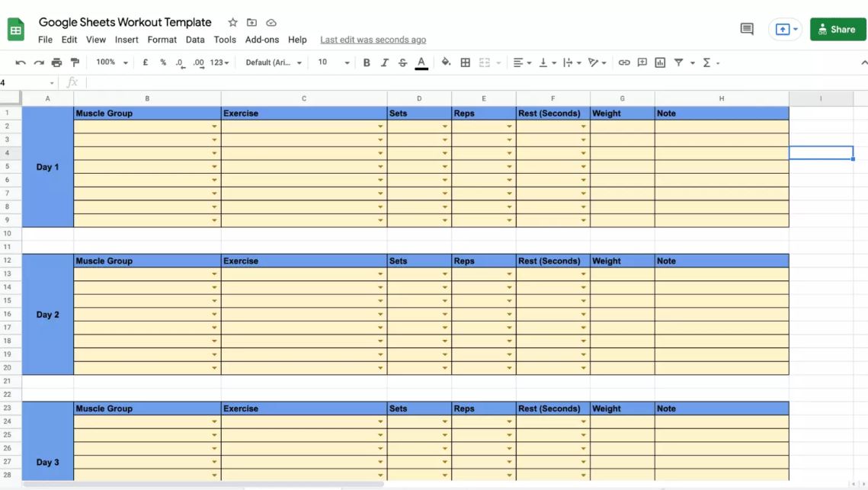Open Exercise dropdown in row 5
The height and width of the screenshot is (490, 868).
click(x=380, y=167)
